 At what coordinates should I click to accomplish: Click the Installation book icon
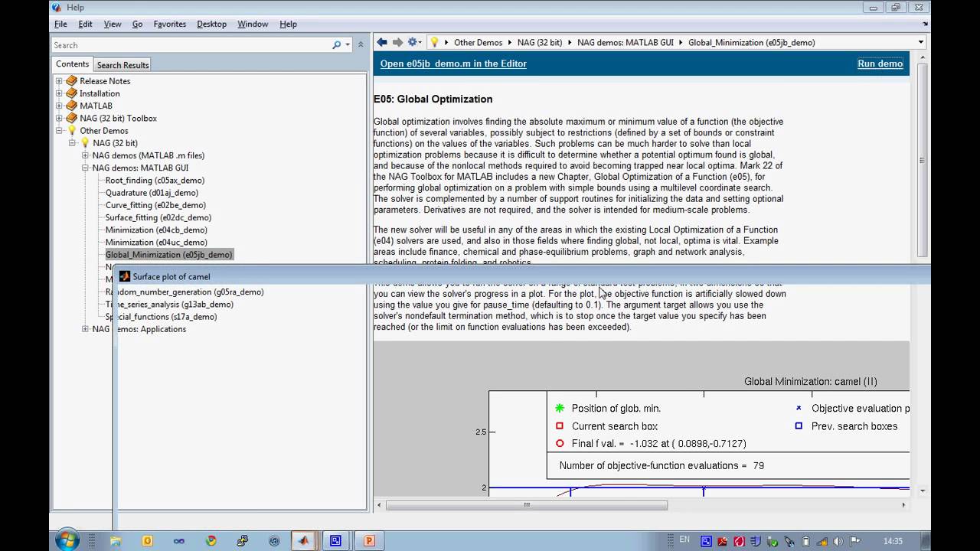pos(71,93)
